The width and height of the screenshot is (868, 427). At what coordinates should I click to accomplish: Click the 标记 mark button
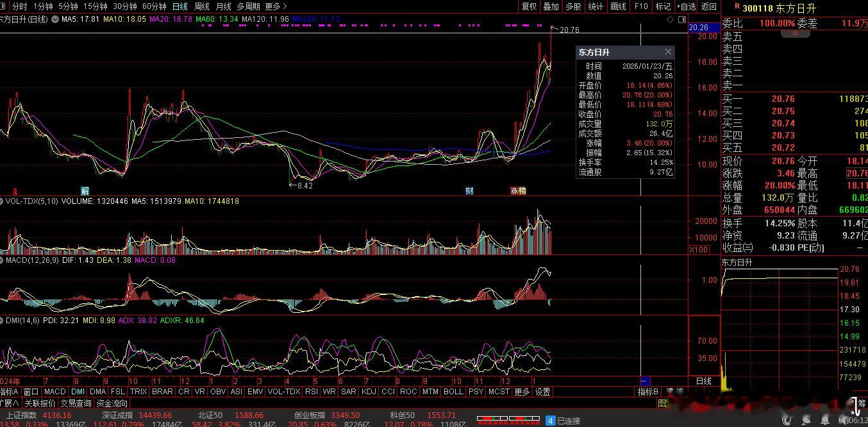663,6
